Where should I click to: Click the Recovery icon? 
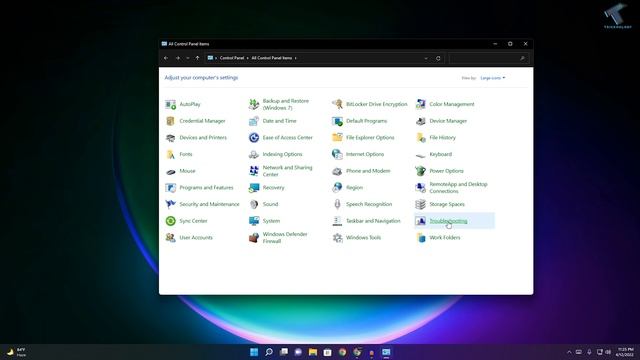click(254, 188)
